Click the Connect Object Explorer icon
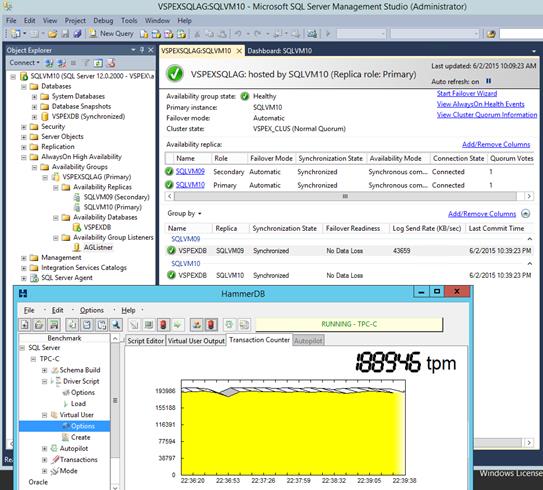Viewport: 543px width, 490px height. click(49, 63)
